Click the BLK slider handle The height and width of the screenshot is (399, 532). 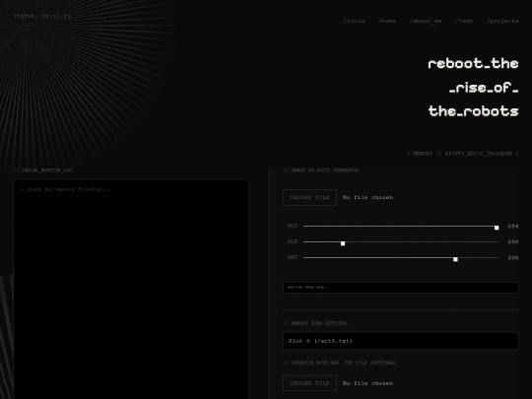343,243
